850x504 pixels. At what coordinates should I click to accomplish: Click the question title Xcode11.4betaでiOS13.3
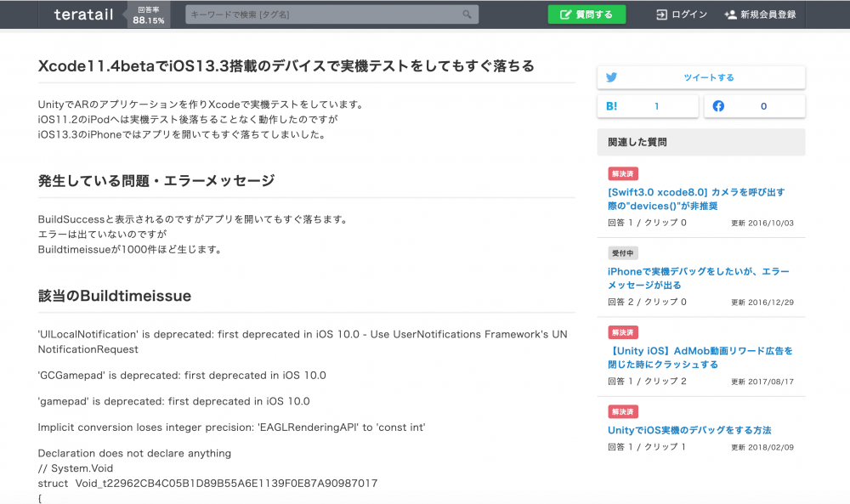286,66
